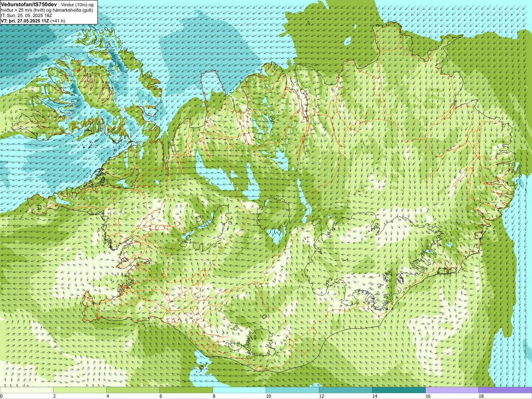Click the 2–4 m/s light green legend swatch
This screenshot has height=399, width=532.
point(80,390)
